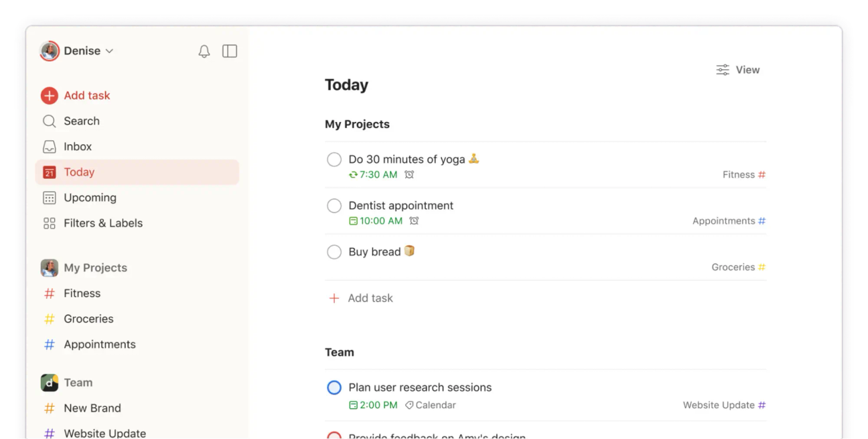Image resolution: width=868 pixels, height=439 pixels.
Task: Collapse the sidebar using the panel icon
Action: point(230,50)
